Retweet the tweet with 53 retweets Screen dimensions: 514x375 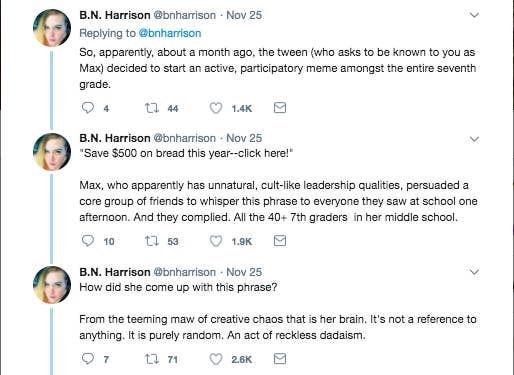(x=152, y=241)
